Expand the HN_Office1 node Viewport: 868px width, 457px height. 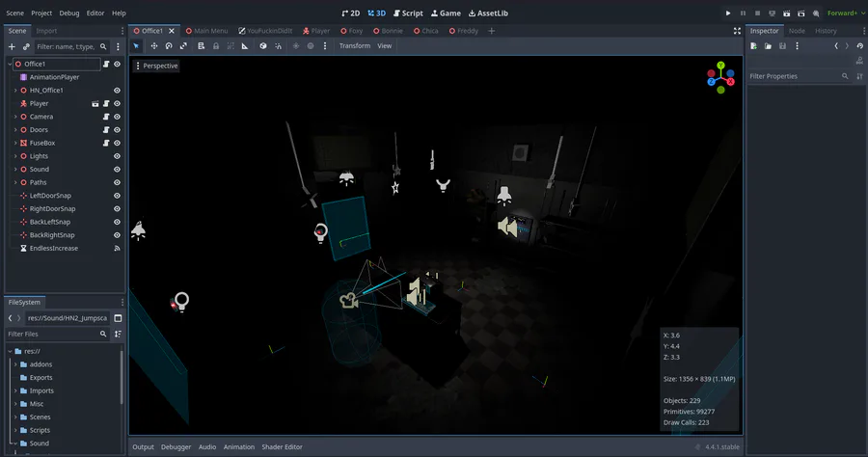click(15, 91)
